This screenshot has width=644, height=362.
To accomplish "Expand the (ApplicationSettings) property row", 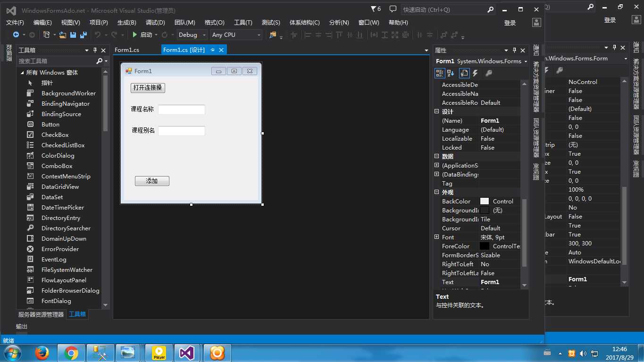I will [x=437, y=166].
